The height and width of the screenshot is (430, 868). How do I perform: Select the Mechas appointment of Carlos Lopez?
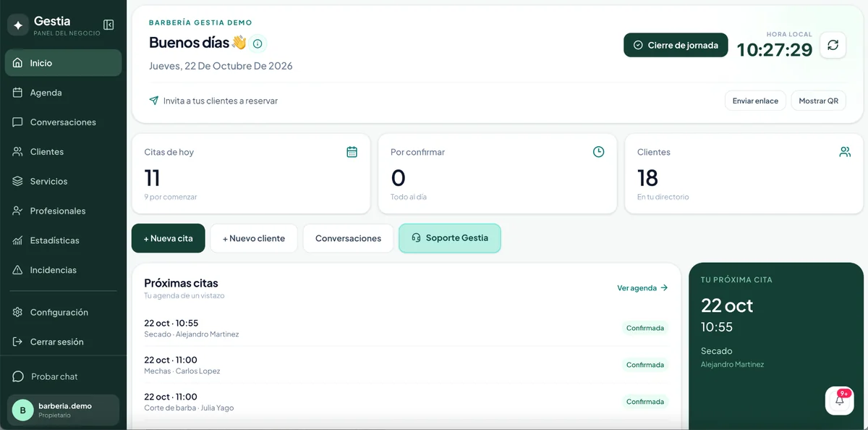click(x=405, y=365)
